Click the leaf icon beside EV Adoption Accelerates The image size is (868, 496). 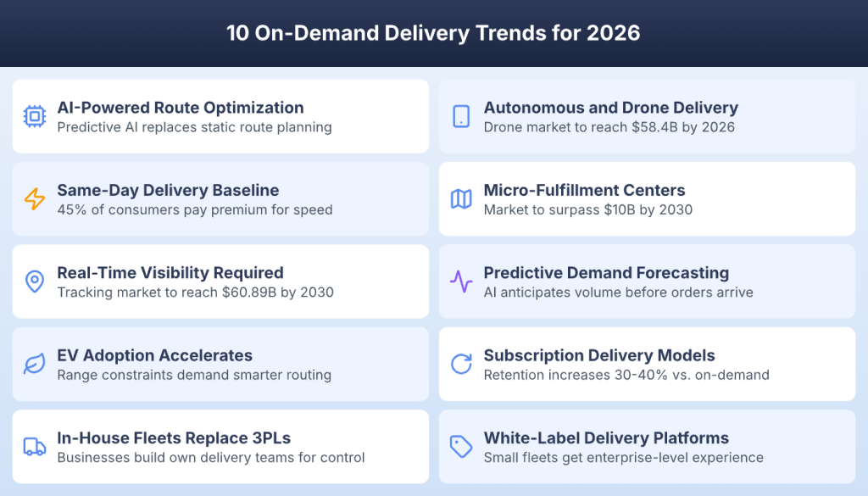click(34, 365)
